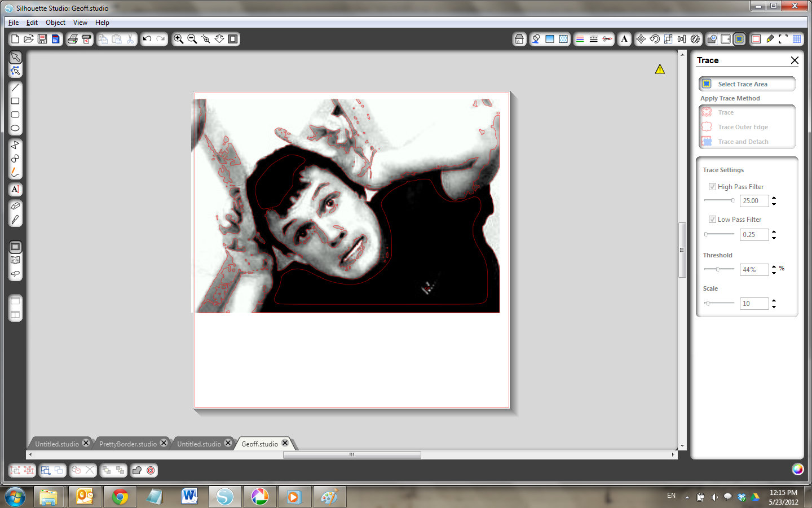Open the Cut Style scissors panel
812x508 pixels.
tap(607, 39)
